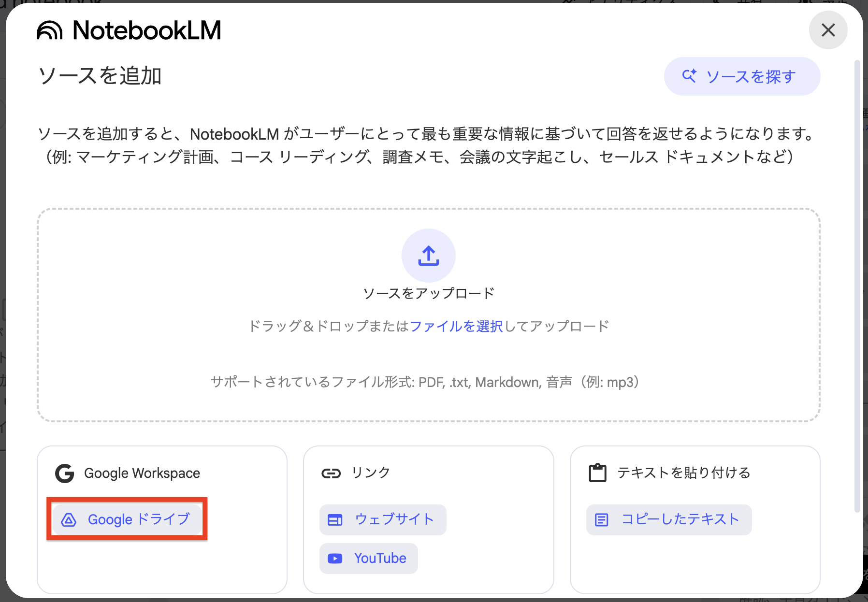Click the upload arrow icon
Image resolution: width=868 pixels, height=602 pixels.
click(x=428, y=256)
